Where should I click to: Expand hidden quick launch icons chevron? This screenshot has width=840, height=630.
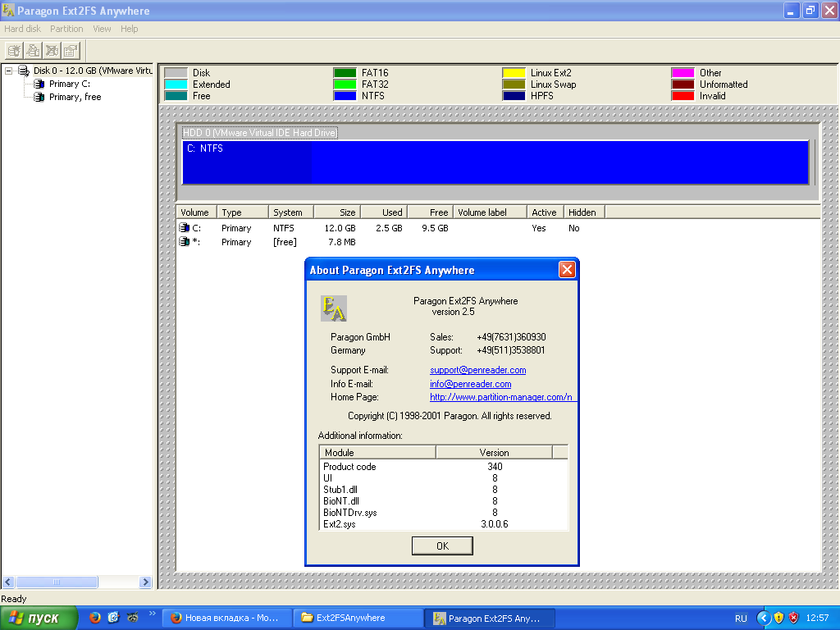(152, 614)
